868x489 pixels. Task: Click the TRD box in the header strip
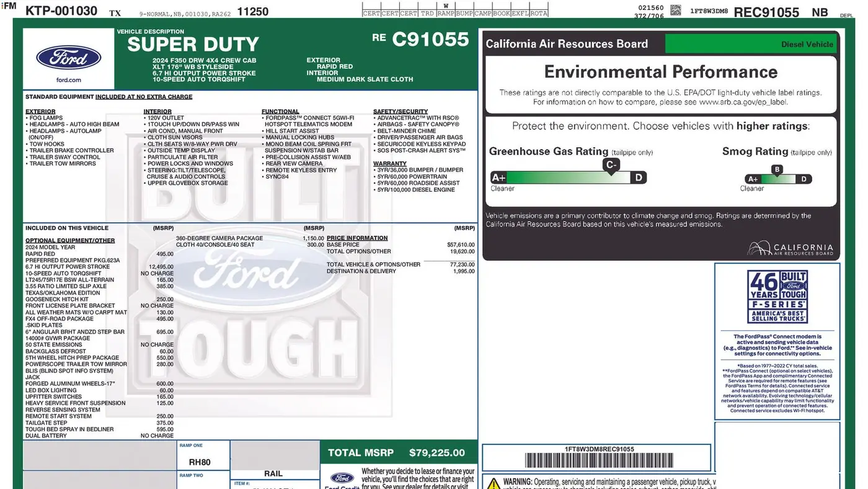pyautogui.click(x=427, y=13)
